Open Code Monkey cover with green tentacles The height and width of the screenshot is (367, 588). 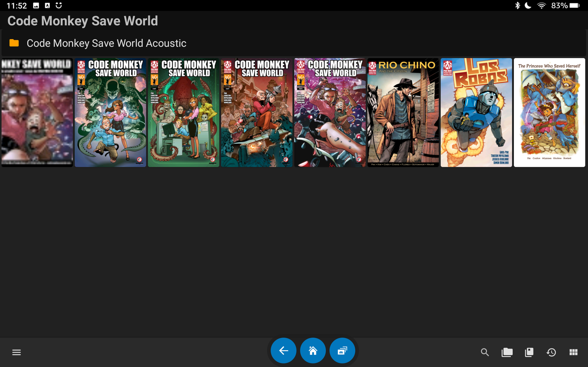point(110,112)
